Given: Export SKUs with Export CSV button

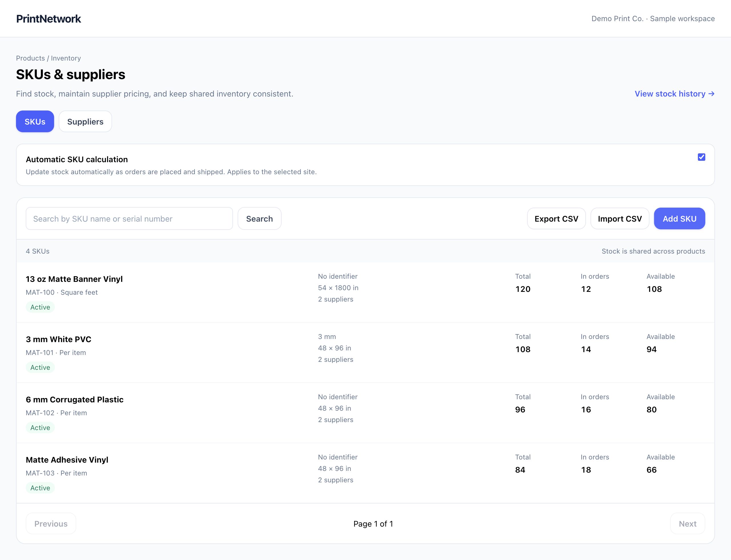Looking at the screenshot, I should (556, 219).
